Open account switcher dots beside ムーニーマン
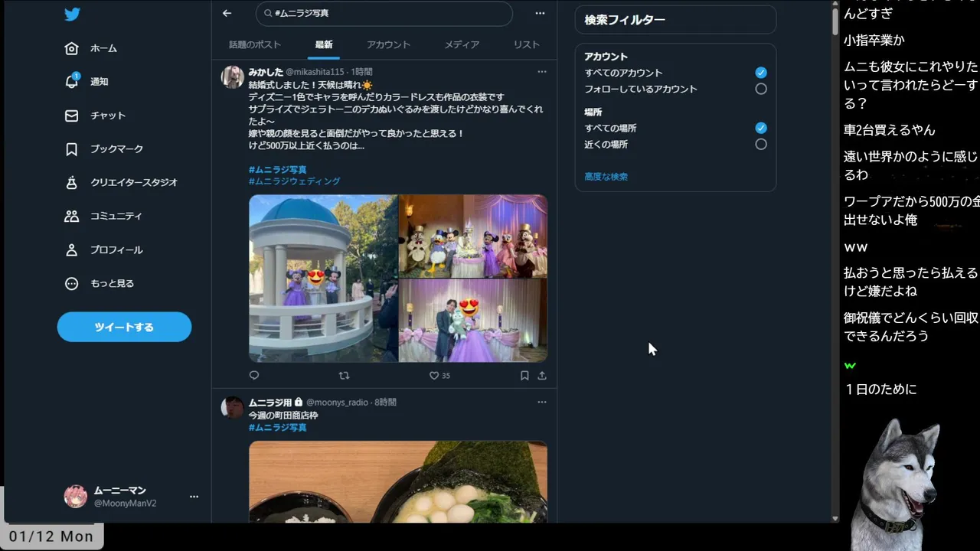Image resolution: width=980 pixels, height=551 pixels. click(x=194, y=497)
